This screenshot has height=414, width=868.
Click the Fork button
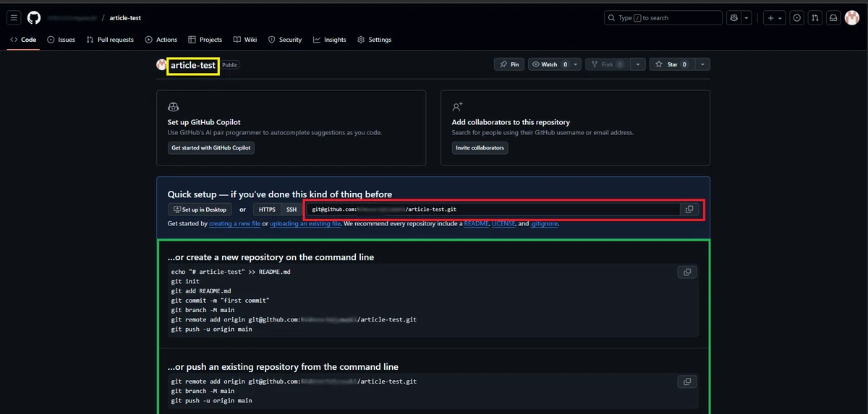pyautogui.click(x=607, y=64)
